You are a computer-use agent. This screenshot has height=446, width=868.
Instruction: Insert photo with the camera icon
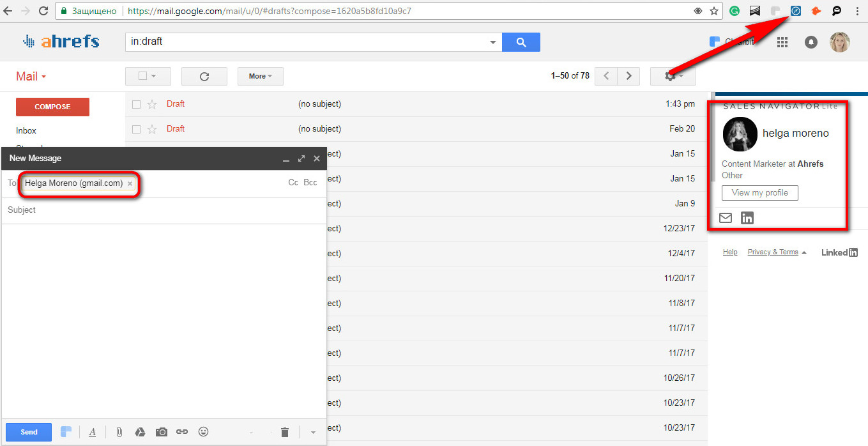pos(162,432)
